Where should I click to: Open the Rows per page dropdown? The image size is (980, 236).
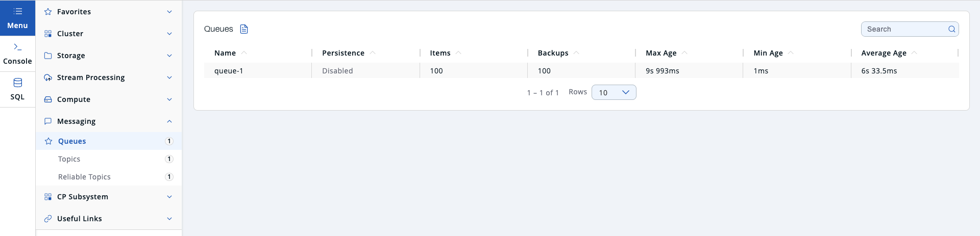click(614, 92)
